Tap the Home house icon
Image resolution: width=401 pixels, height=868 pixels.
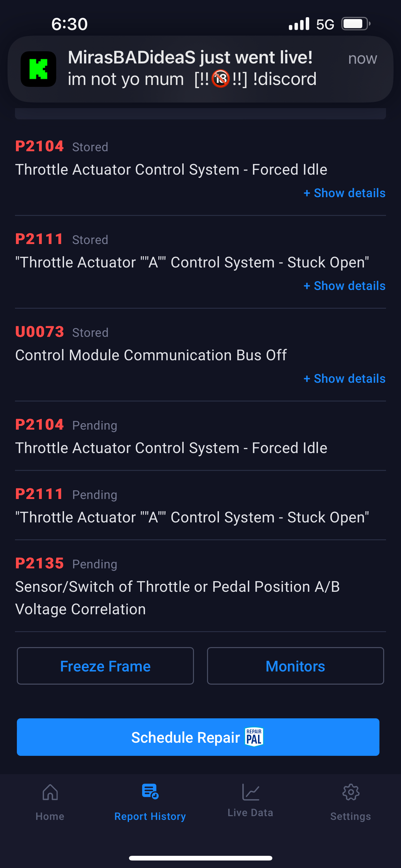pos(50,792)
